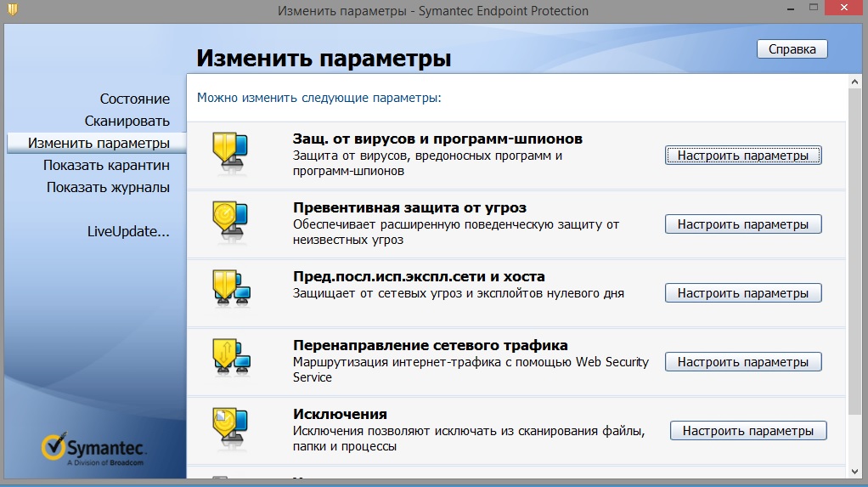Click heading Исключения

(x=340, y=414)
